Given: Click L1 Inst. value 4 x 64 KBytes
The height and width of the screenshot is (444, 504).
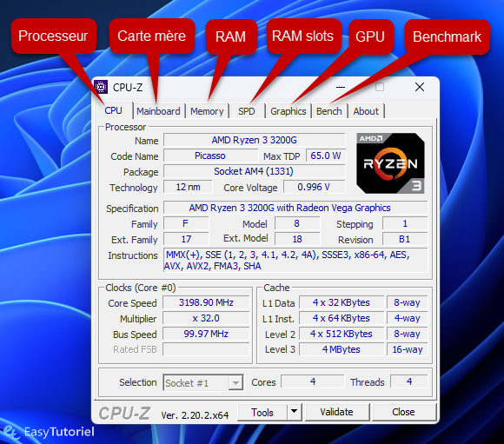Looking at the screenshot, I should [342, 318].
